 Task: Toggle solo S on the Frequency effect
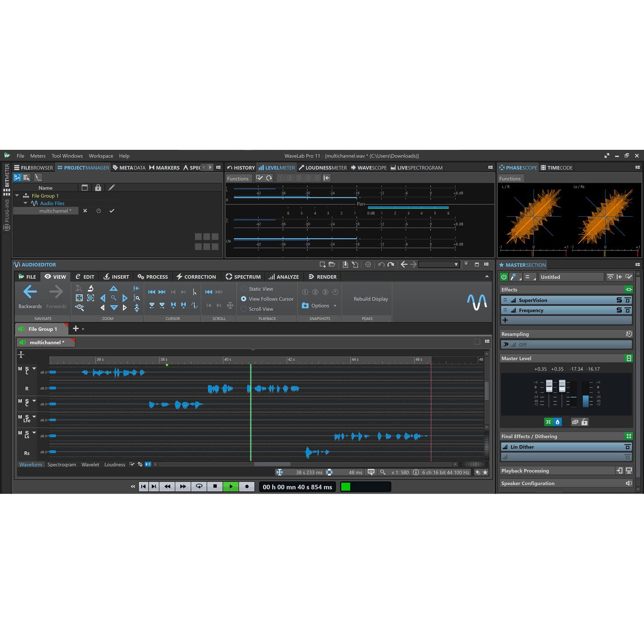pos(619,310)
